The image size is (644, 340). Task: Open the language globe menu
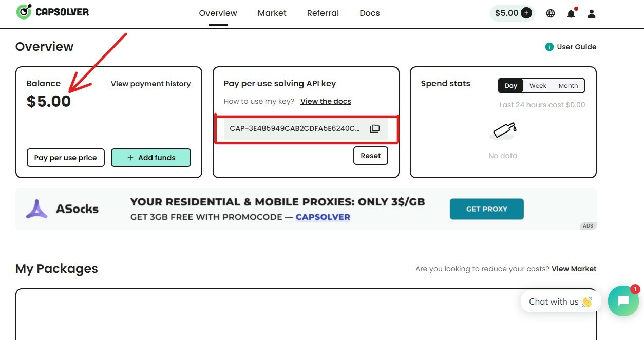click(551, 14)
